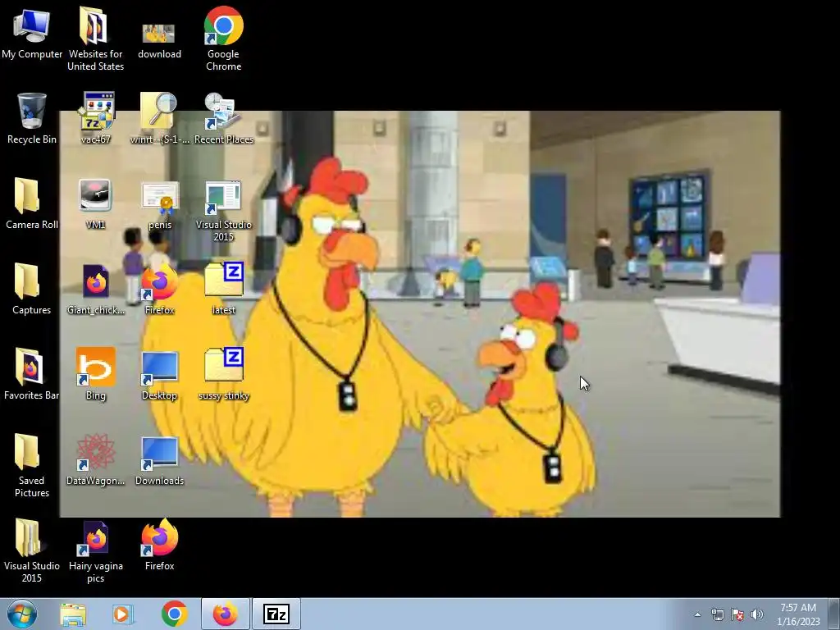The width and height of the screenshot is (840, 630).
Task: Select the sussy stinky zip archive
Action: point(223,374)
